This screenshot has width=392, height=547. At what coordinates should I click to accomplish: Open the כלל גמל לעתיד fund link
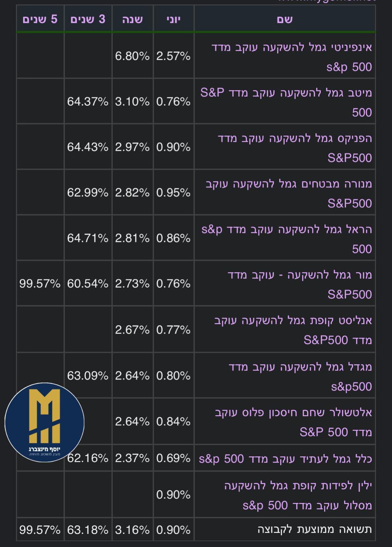coord(285,458)
